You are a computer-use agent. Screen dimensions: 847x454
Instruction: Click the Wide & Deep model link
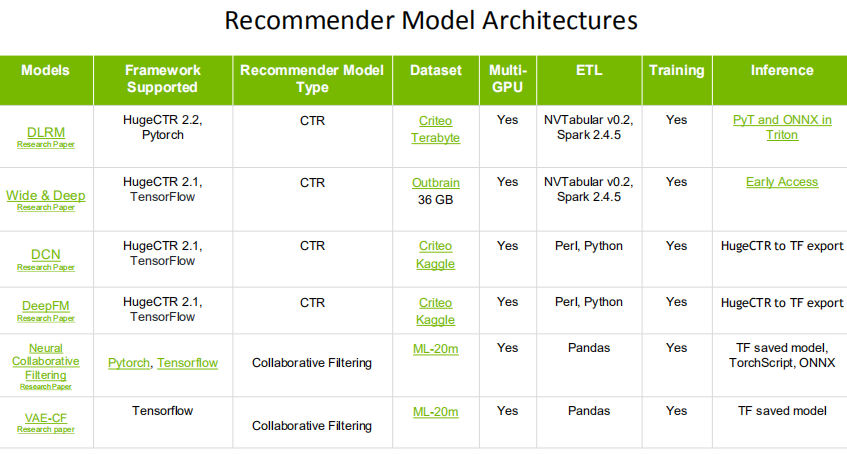click(46, 195)
